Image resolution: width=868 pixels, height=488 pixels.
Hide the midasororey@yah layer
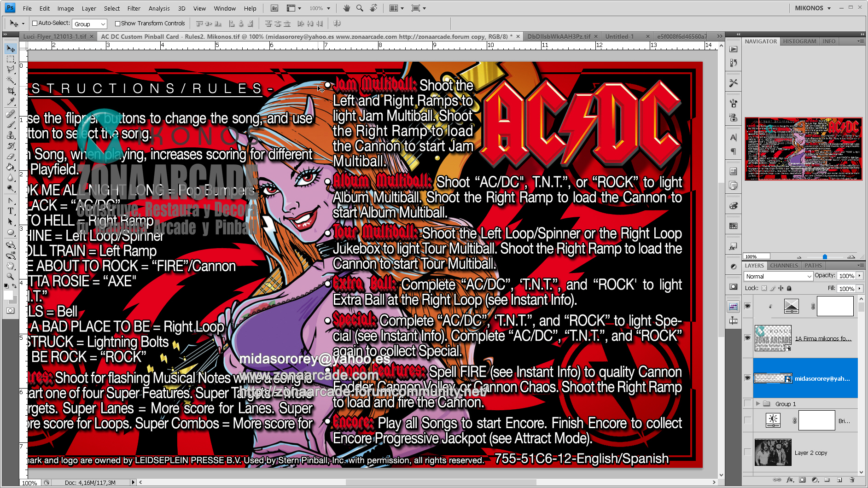(748, 378)
